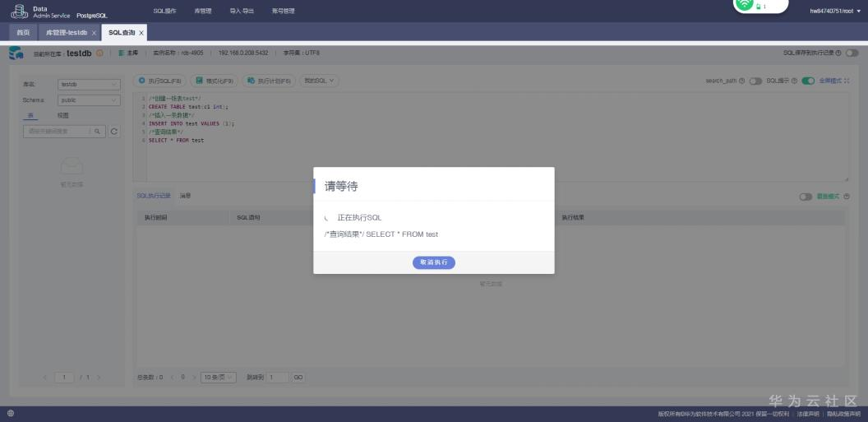Click the 正在执行SQL loading spinner icon
The width and height of the screenshot is (868, 422).
pyautogui.click(x=326, y=218)
